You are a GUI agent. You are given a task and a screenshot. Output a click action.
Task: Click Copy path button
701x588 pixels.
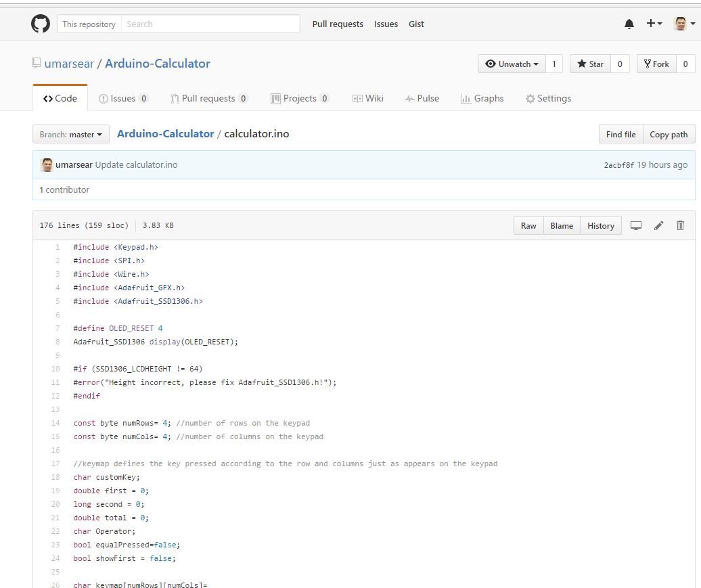669,134
